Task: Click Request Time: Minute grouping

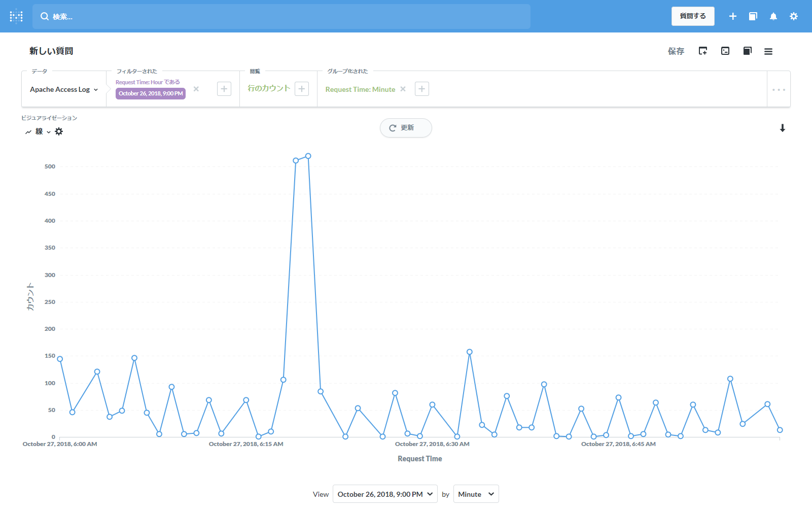Action: tap(360, 89)
